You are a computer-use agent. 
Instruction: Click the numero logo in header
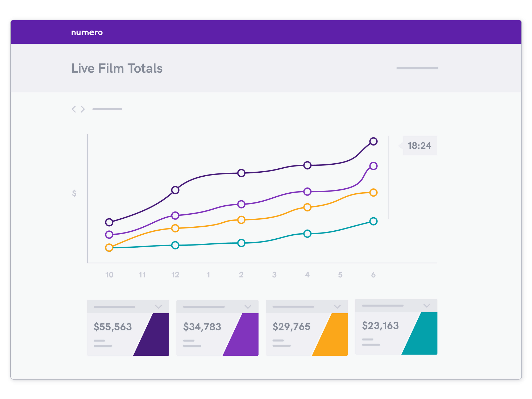[87, 32]
